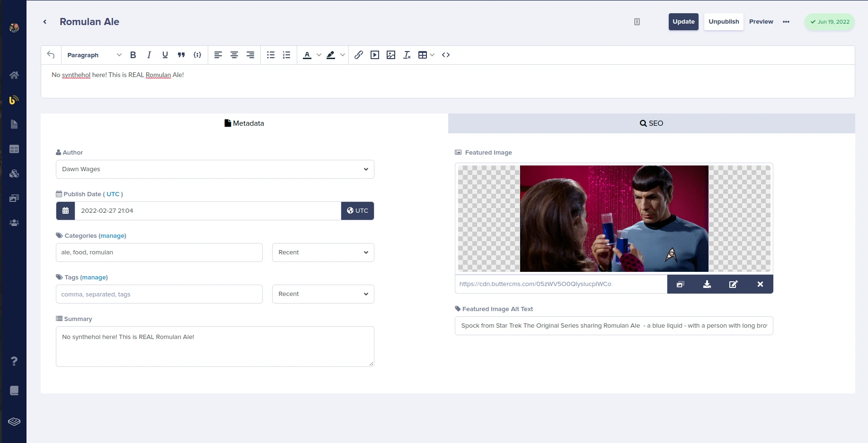Click the Jun 19, 2022 status badge
868x443 pixels.
coord(830,22)
